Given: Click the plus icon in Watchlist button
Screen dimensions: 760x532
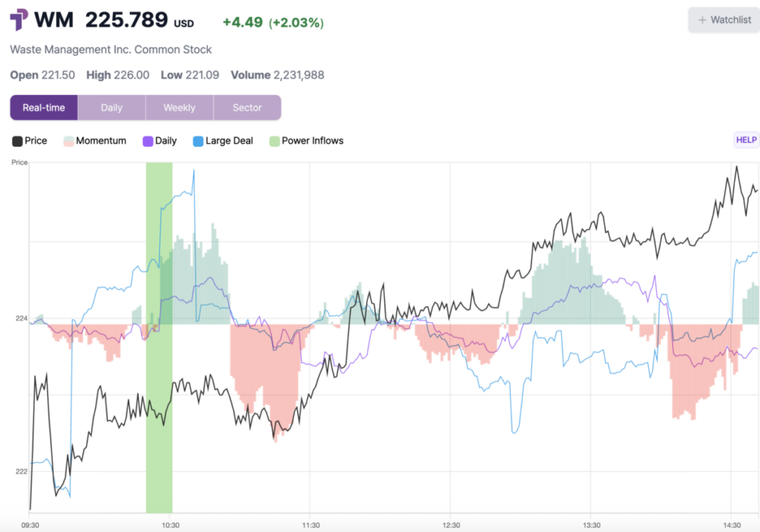Looking at the screenshot, I should point(701,20).
